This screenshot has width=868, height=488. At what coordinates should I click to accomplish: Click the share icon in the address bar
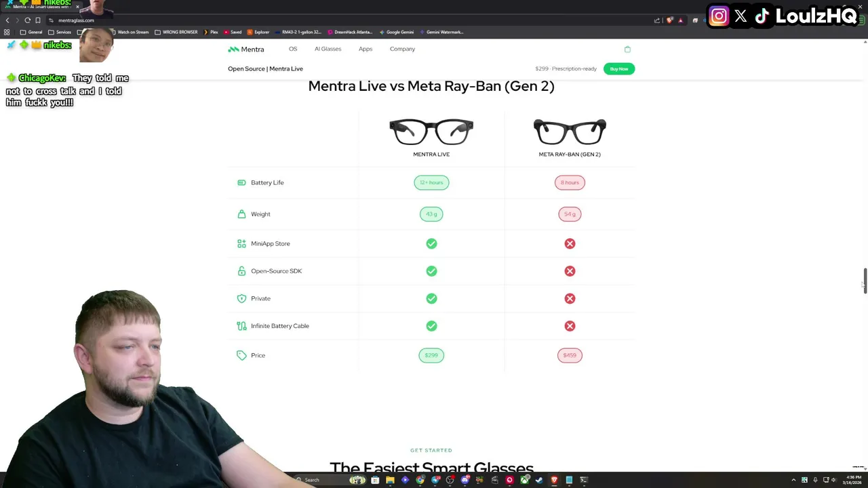point(657,20)
